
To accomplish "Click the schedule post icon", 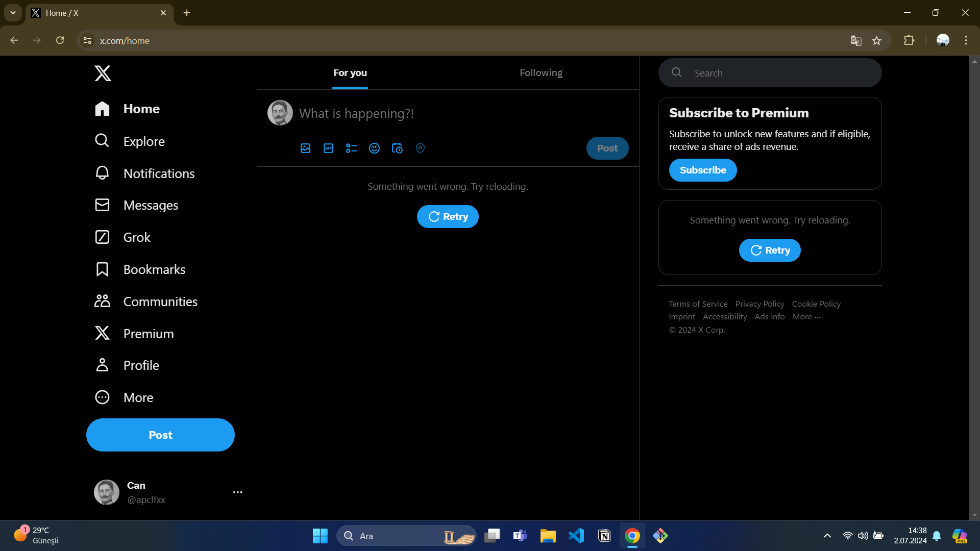I will (x=397, y=148).
